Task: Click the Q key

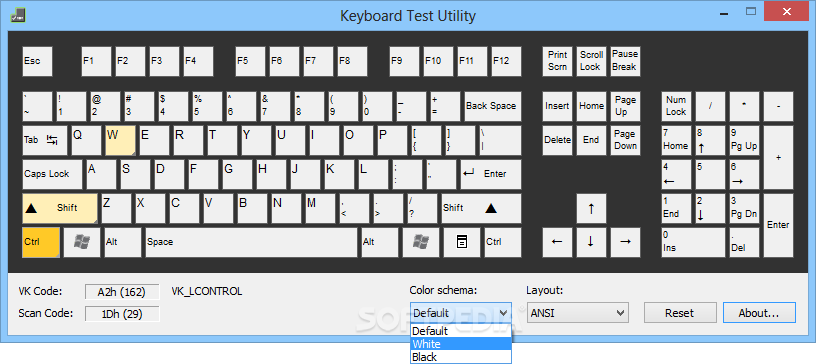Action: coord(86,140)
